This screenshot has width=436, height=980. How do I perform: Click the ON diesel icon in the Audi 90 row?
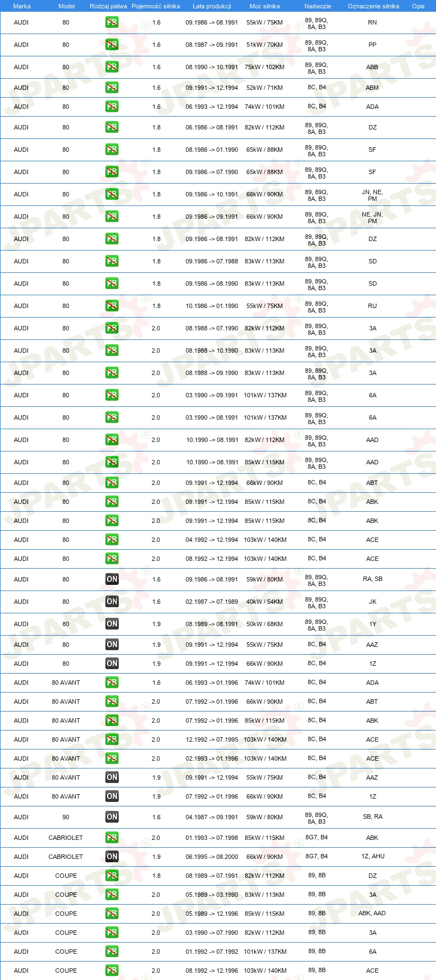point(112,817)
